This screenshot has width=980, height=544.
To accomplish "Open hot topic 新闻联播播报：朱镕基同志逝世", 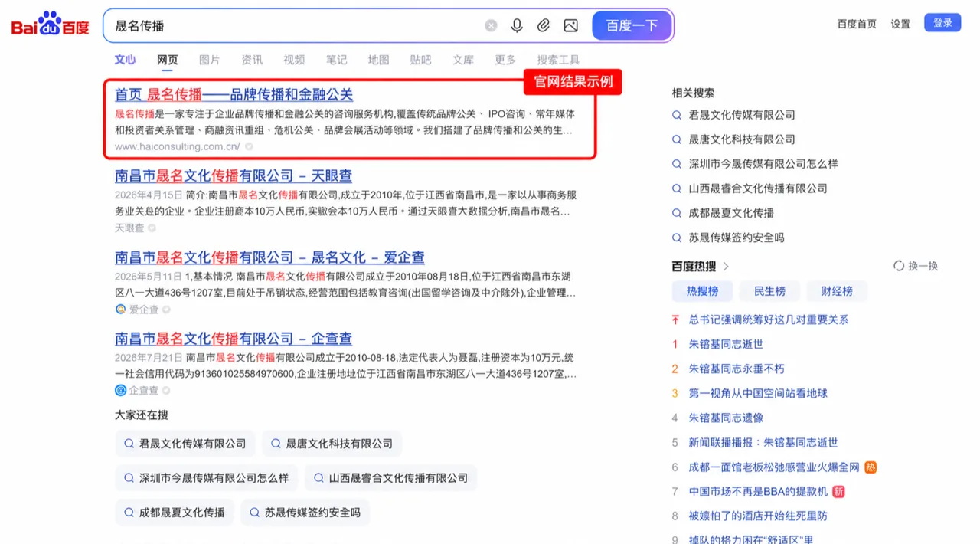I will [763, 442].
